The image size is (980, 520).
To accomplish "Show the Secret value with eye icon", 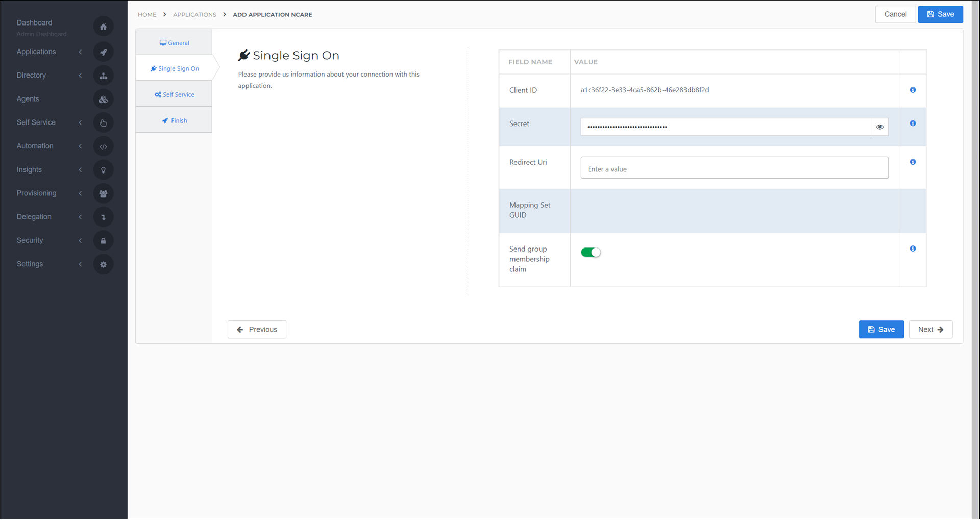I will pyautogui.click(x=879, y=127).
